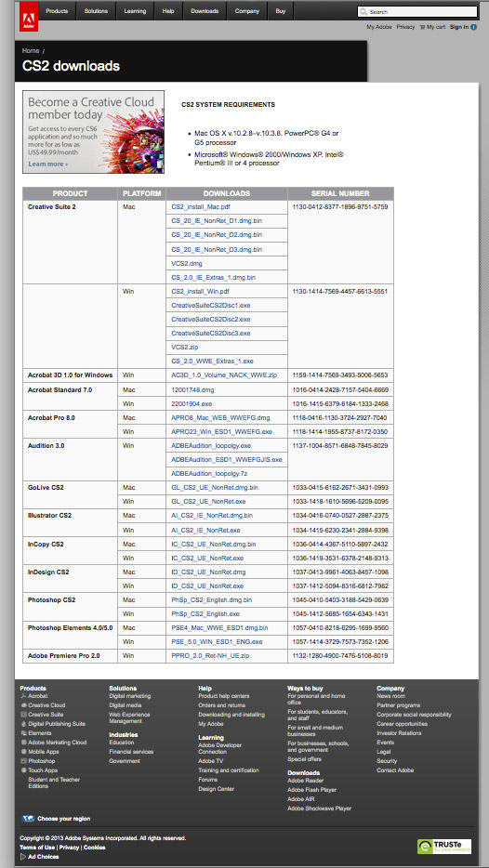The width and height of the screenshot is (489, 868).
Task: Download PSE_5.0_WIN_ESD1_ENG.exe
Action: tap(217, 642)
